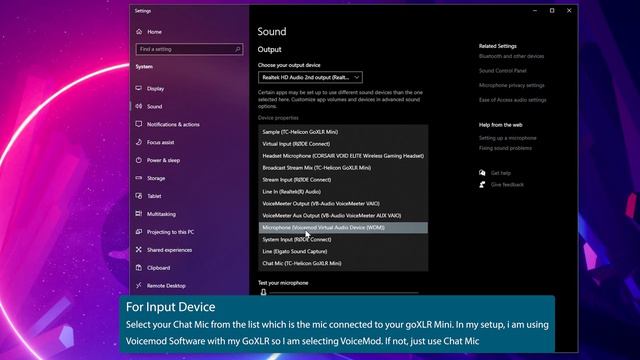Image resolution: width=640 pixels, height=360 pixels.
Task: Click the Clipboard icon in sidebar
Action: [139, 267]
